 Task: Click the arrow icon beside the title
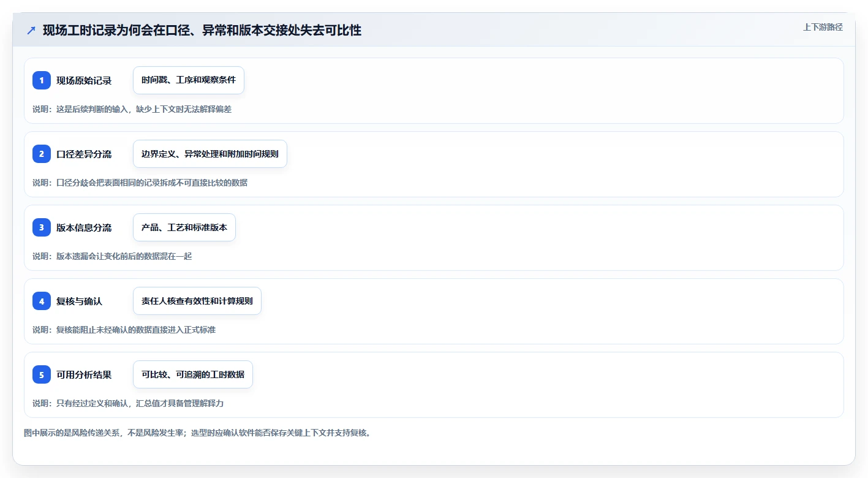(31, 30)
